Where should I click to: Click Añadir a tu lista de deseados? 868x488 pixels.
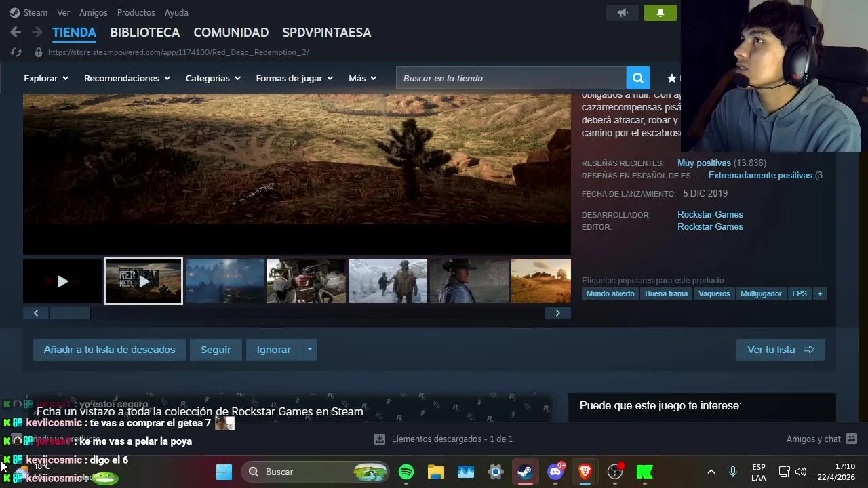(x=109, y=350)
